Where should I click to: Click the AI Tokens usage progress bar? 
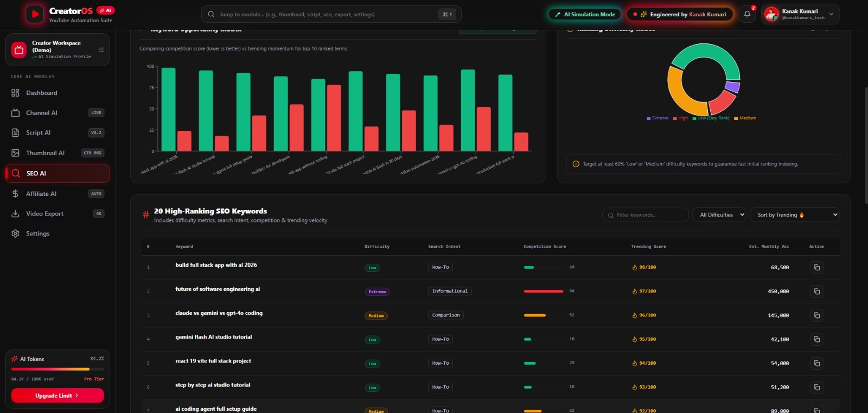[x=58, y=369]
